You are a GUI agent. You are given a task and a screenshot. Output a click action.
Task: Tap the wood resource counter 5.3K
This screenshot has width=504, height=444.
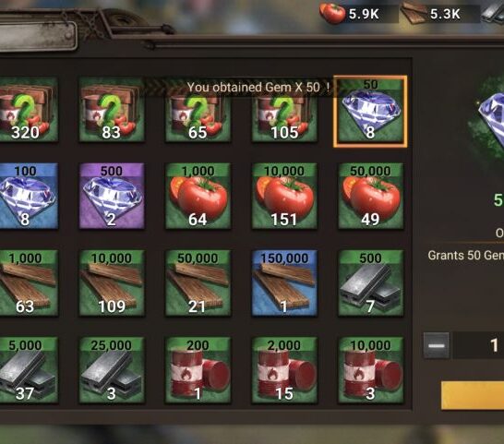[440, 14]
